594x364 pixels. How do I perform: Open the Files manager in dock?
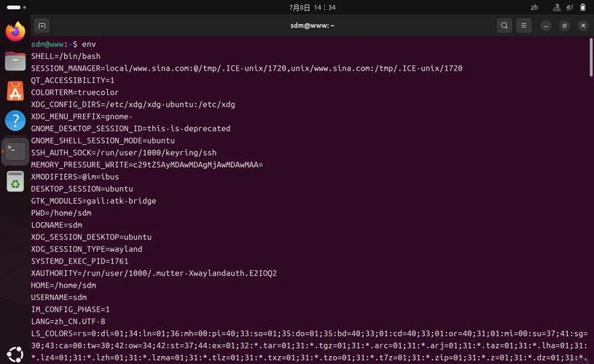(15, 61)
